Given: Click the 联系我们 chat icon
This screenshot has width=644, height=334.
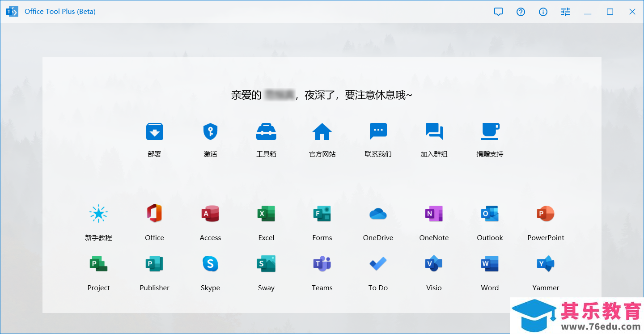Looking at the screenshot, I should 378,131.
